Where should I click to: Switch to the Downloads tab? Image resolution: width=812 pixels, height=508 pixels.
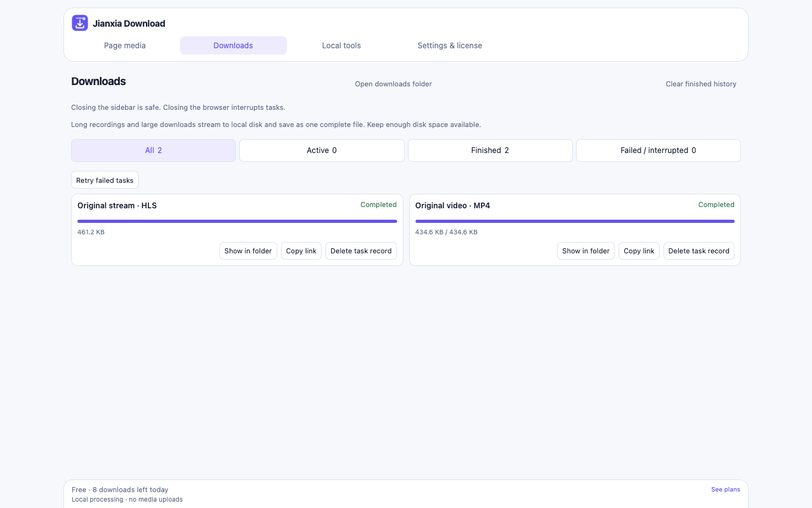pos(233,46)
